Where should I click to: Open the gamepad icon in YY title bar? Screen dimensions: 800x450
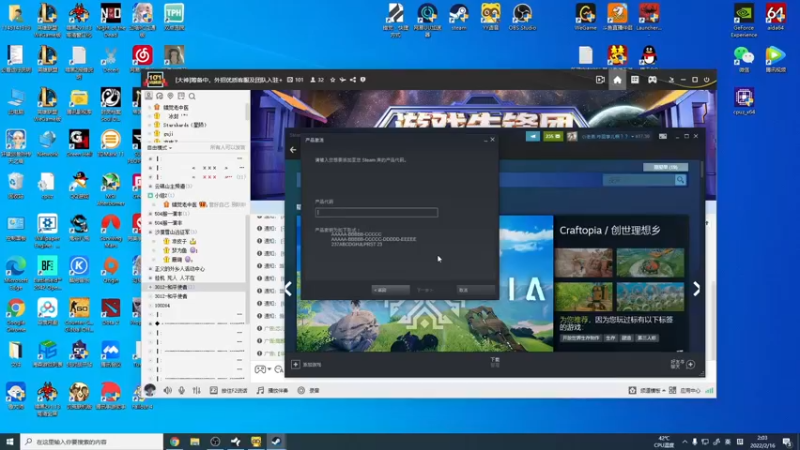tap(652, 80)
